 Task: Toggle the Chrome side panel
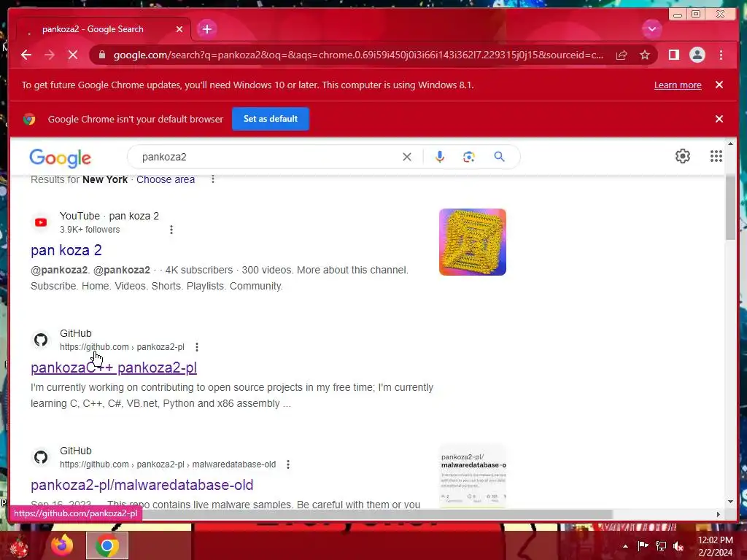[x=673, y=55]
